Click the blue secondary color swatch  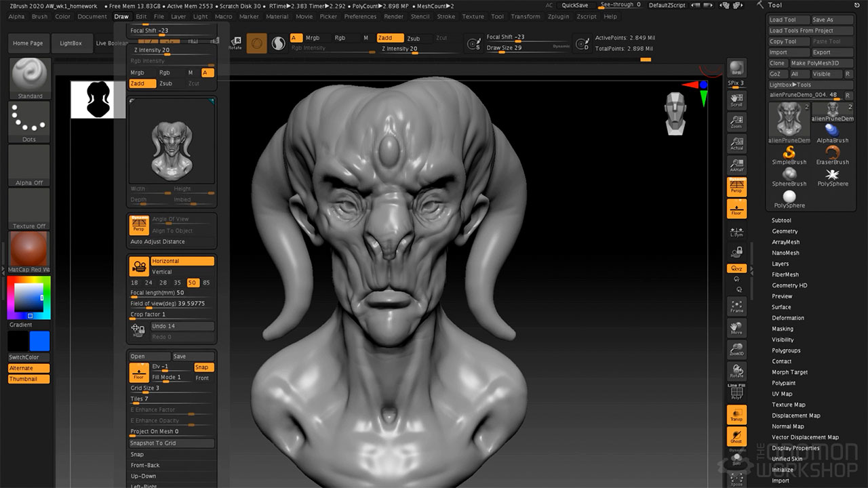click(x=39, y=341)
